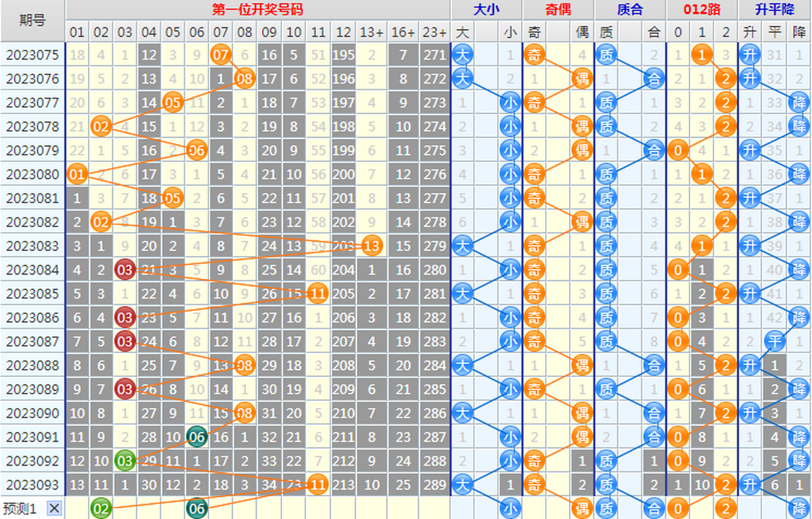Viewport: 812px width, 519px height.
Task: Click the 13+ column header
Action: [372, 32]
